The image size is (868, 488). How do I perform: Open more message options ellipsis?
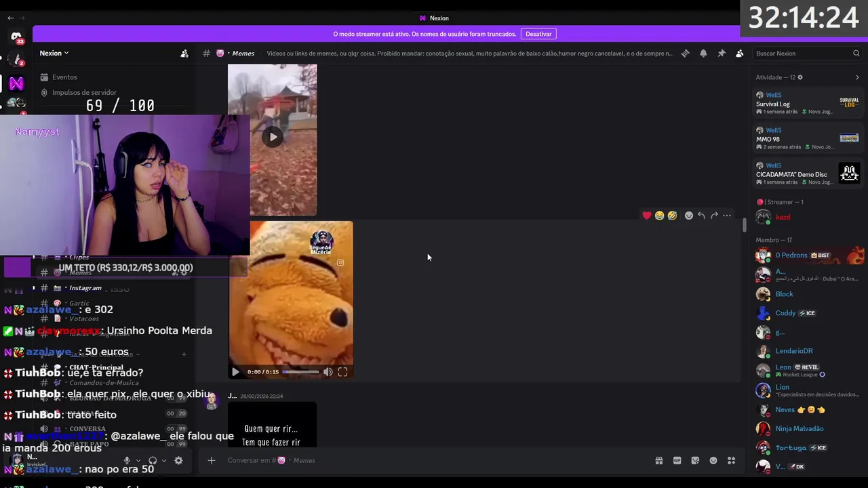(x=727, y=216)
